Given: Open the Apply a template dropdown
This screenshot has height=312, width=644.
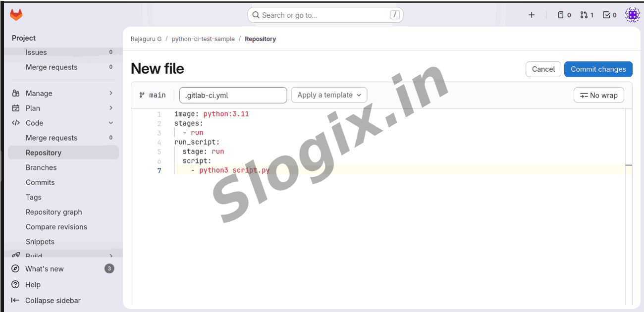Looking at the screenshot, I should click(x=329, y=95).
